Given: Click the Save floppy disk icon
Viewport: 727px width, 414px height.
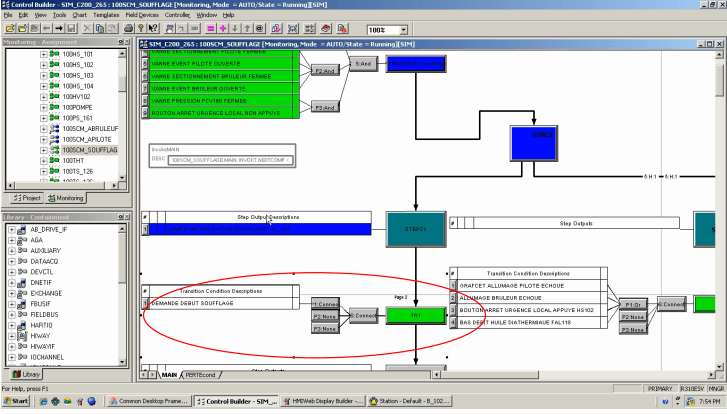Looking at the screenshot, I should click(71, 29).
